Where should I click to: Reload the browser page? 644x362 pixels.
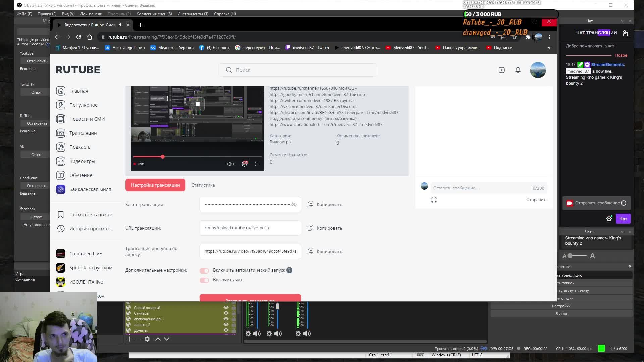(x=79, y=37)
